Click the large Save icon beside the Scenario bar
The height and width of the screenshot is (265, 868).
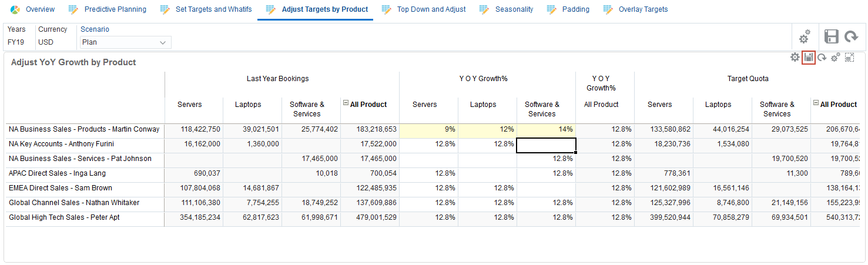[x=831, y=37]
